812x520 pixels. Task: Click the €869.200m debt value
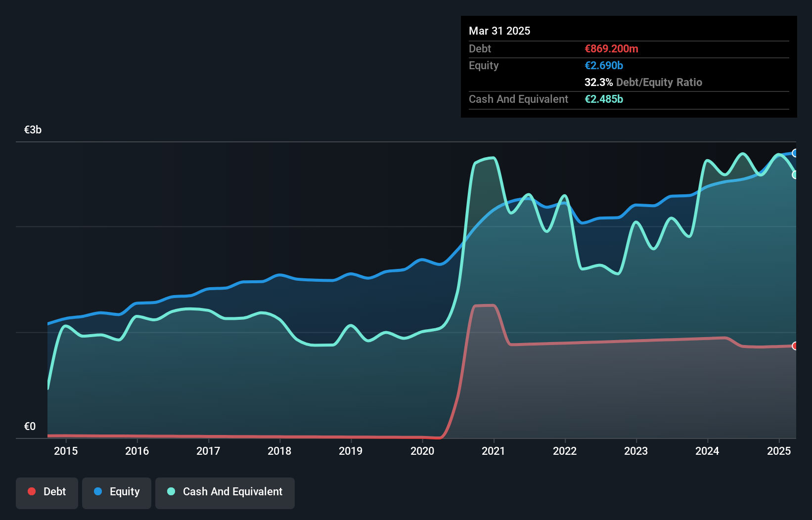[611, 48]
